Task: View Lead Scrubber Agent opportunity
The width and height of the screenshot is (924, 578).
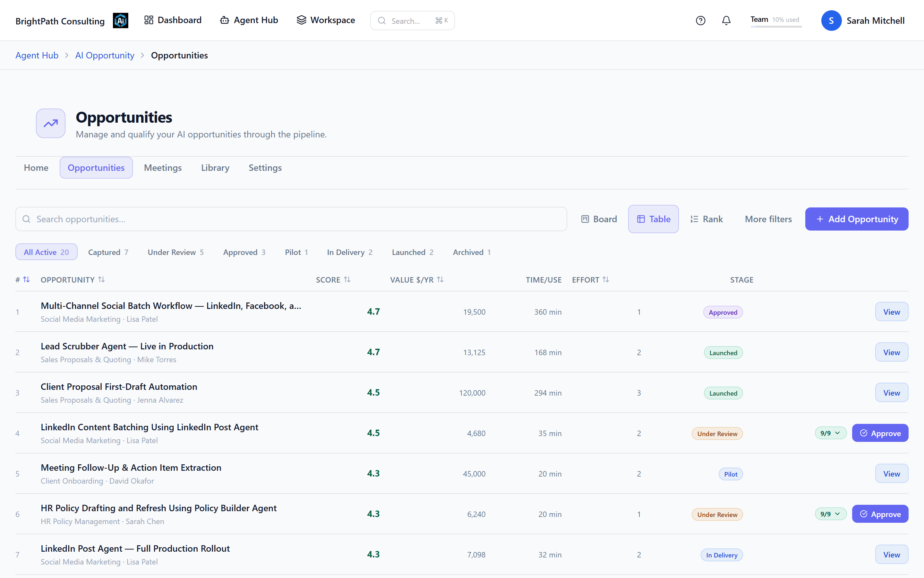Action: pos(892,353)
